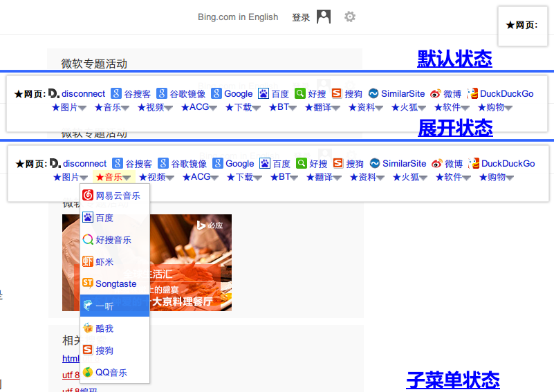Image resolution: width=554 pixels, height=392 pixels.
Task: Click the 百度 paw icon in the 展开状态 toolbar
Action: [264, 93]
